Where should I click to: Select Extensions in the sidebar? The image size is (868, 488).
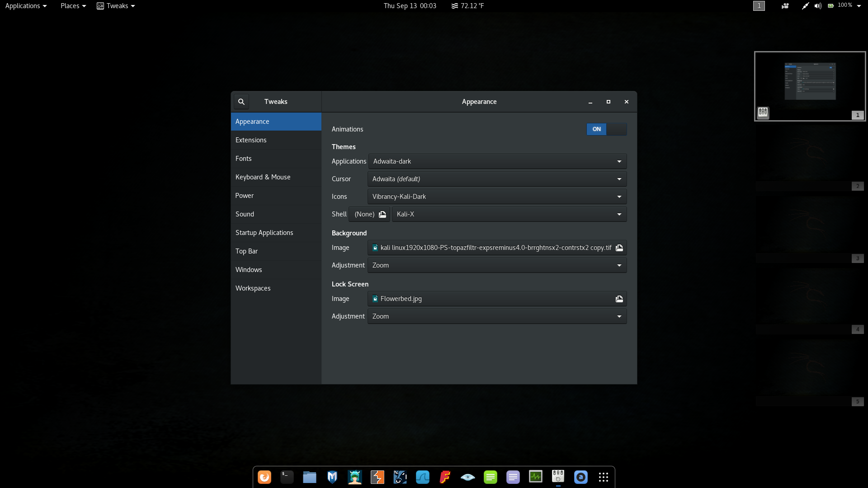pyautogui.click(x=251, y=140)
